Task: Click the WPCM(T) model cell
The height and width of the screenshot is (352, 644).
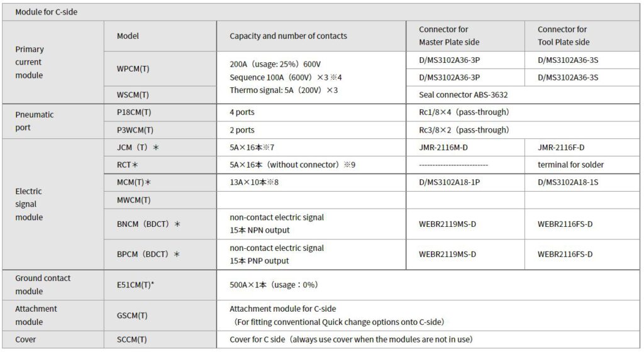Action: click(x=160, y=69)
